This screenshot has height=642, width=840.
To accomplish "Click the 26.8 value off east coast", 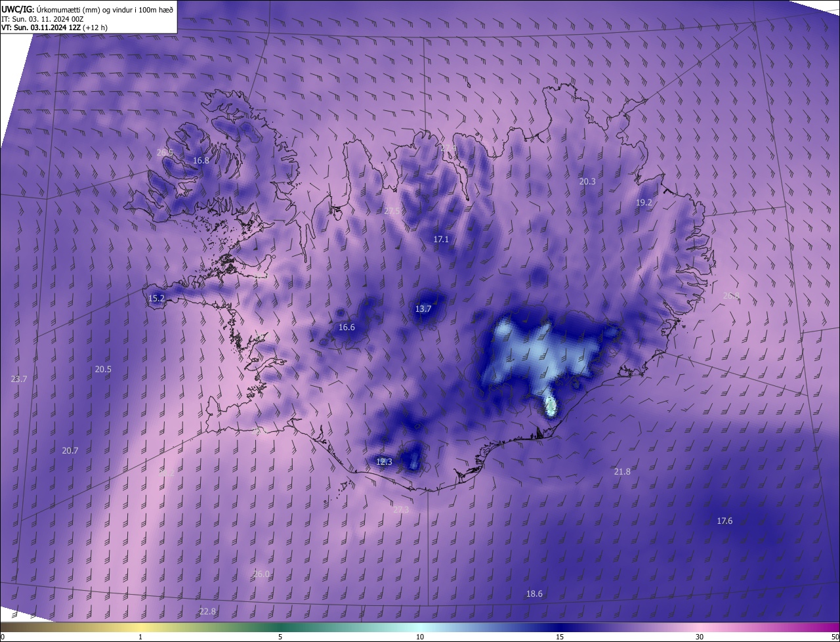I will pyautogui.click(x=731, y=296).
